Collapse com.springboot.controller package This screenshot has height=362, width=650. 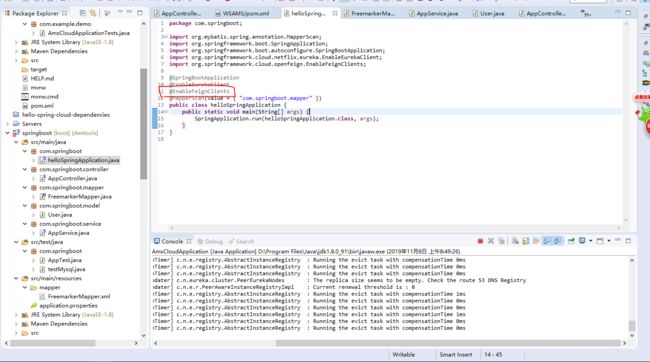tap(25, 170)
